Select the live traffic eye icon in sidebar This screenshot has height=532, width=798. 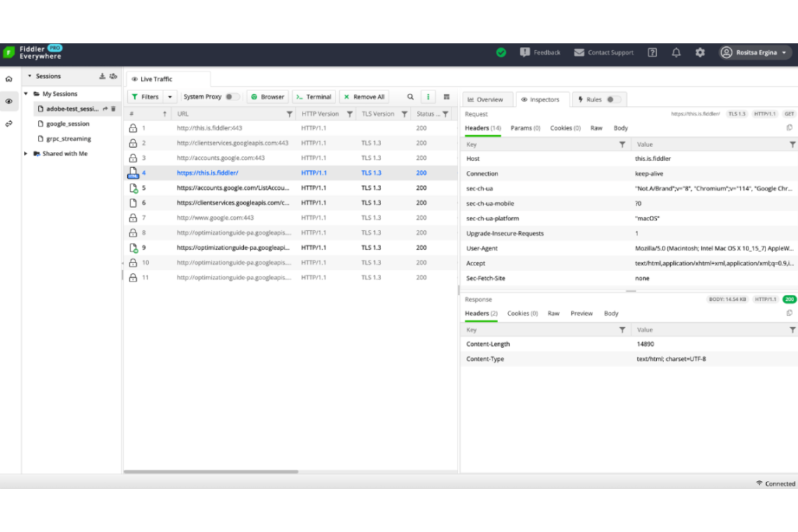point(9,101)
